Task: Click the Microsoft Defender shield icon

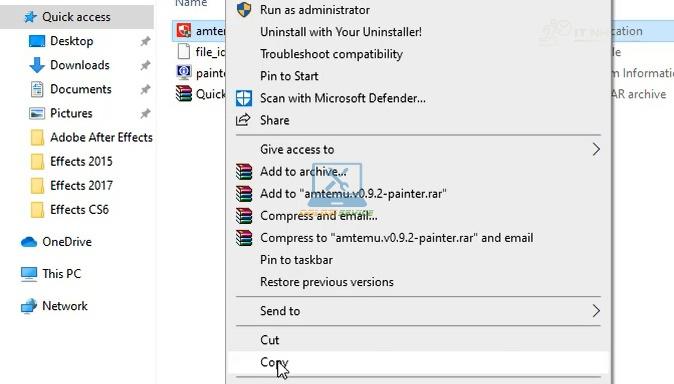Action: 244,98
